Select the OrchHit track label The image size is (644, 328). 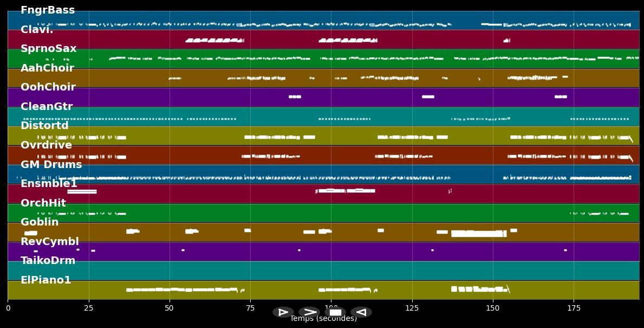tap(43, 203)
